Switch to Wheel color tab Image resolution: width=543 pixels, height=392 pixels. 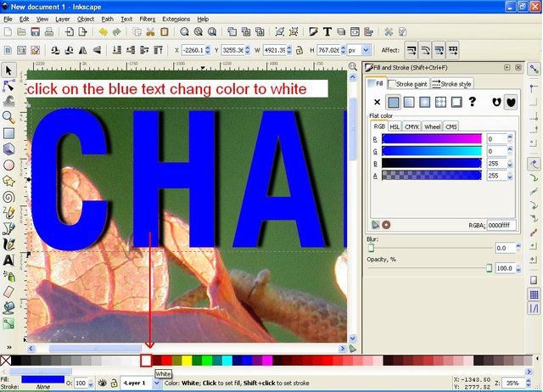point(432,126)
